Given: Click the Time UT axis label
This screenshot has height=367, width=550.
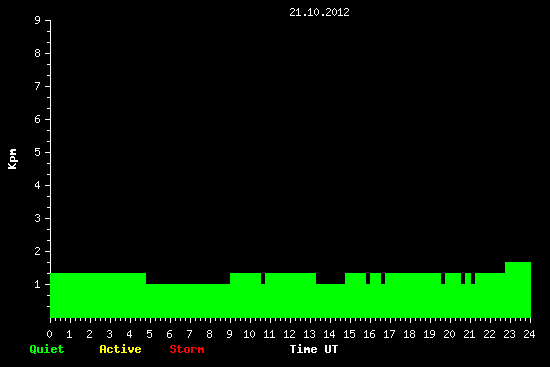Looking at the screenshot, I should point(314,349).
